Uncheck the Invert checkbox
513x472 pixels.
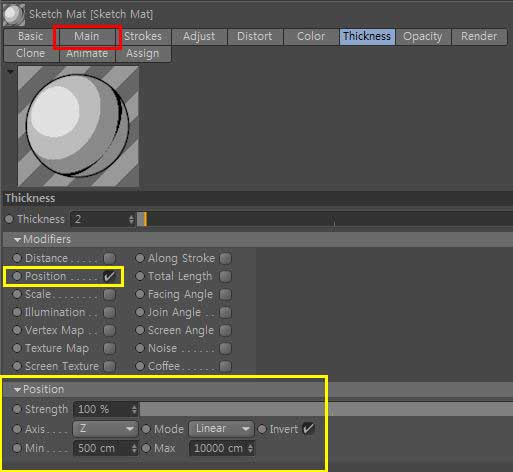coord(308,429)
